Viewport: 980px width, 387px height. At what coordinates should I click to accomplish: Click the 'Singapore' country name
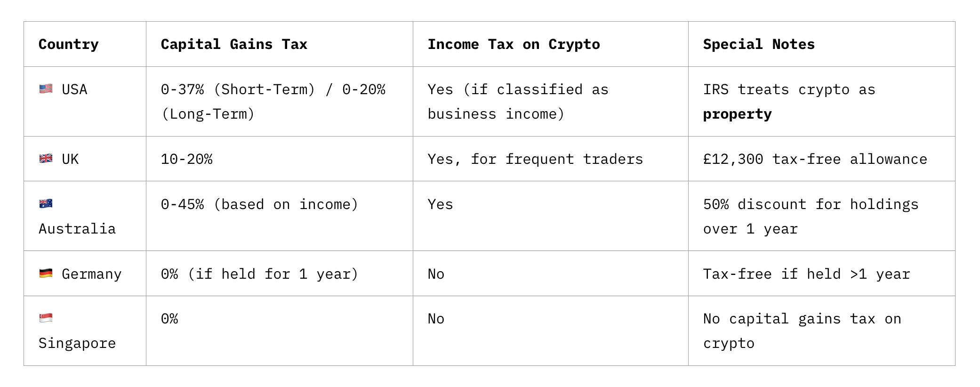77,343
